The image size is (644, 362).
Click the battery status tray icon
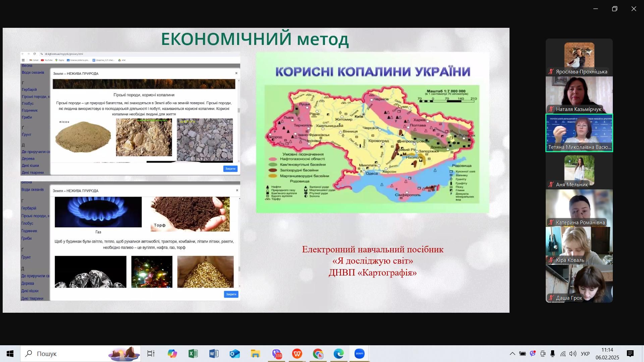[522, 354]
